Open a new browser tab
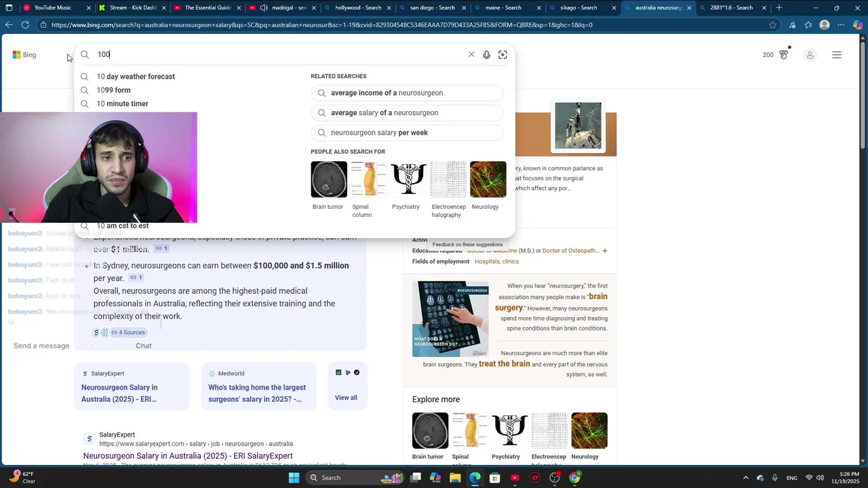 coord(779,7)
